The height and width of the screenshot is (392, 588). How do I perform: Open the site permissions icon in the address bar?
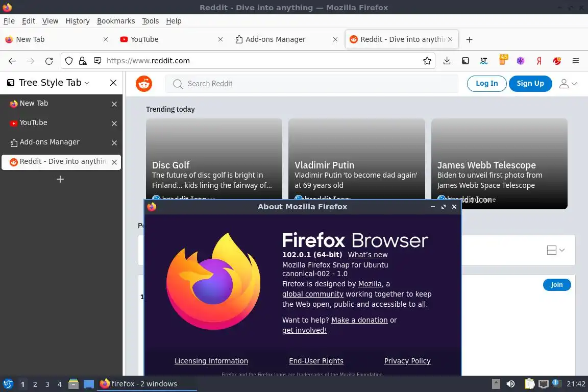point(97,61)
